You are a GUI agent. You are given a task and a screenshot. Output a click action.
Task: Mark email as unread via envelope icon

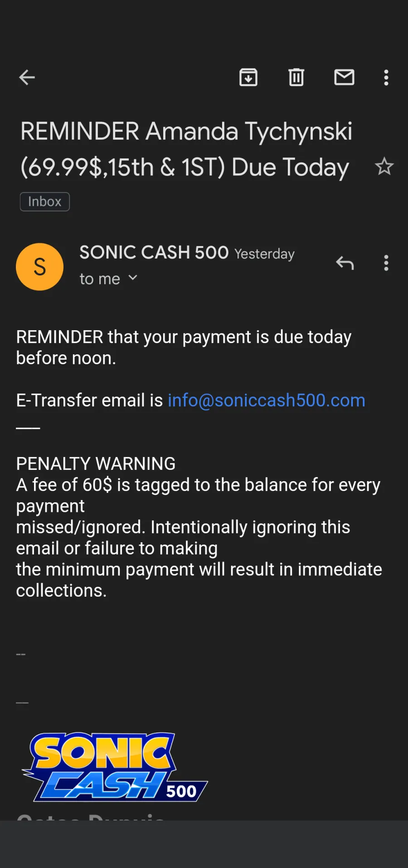point(344,77)
